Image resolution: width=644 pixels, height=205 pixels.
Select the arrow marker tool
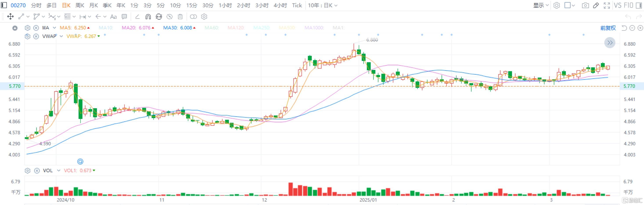tap(98, 17)
